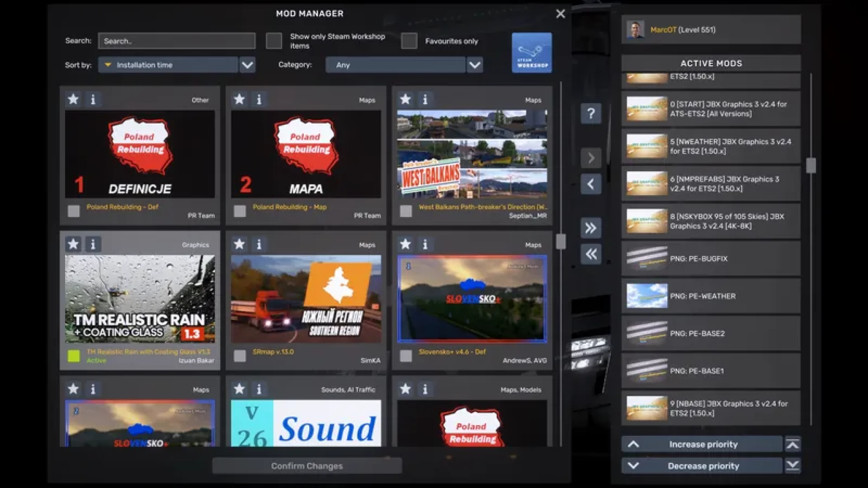Show info for Slovensko+ v4.6 - Def mod

425,244
